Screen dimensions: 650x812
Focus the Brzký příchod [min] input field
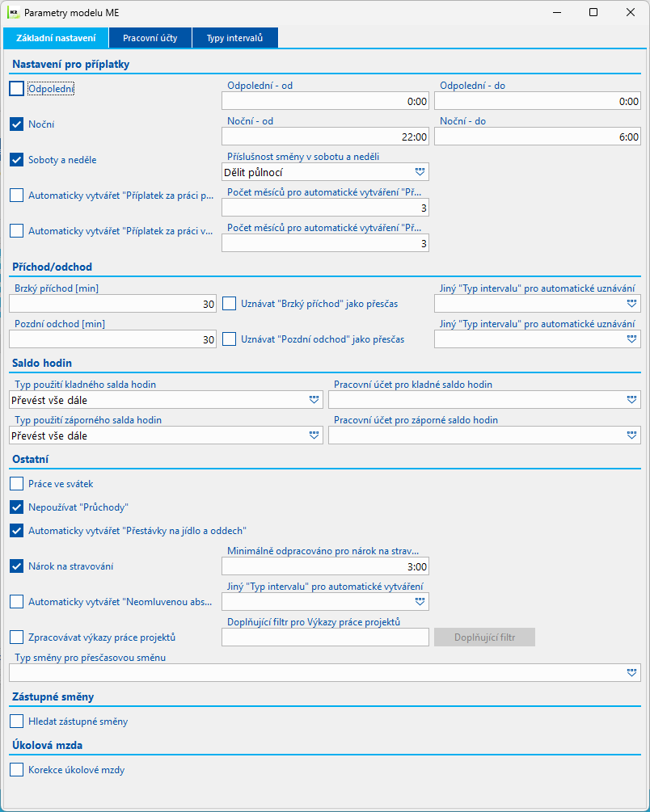point(112,304)
